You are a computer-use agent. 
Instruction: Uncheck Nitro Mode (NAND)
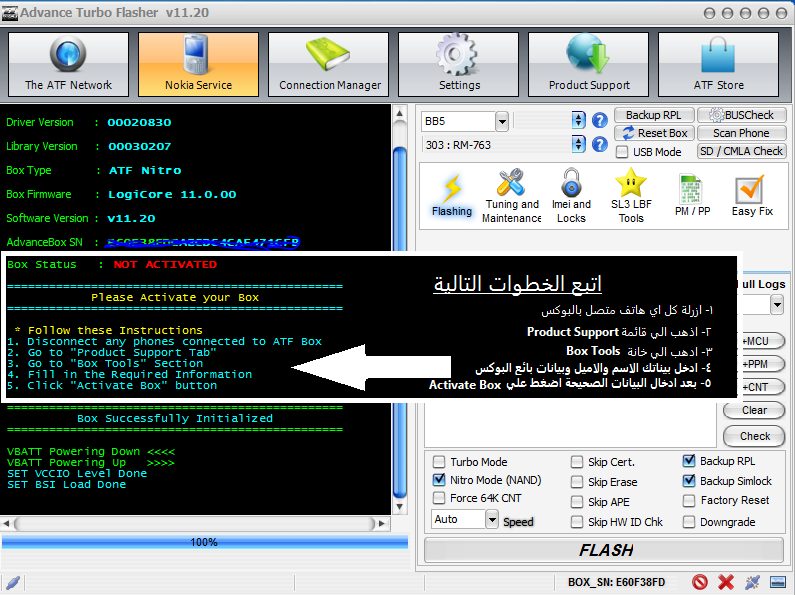[439, 480]
